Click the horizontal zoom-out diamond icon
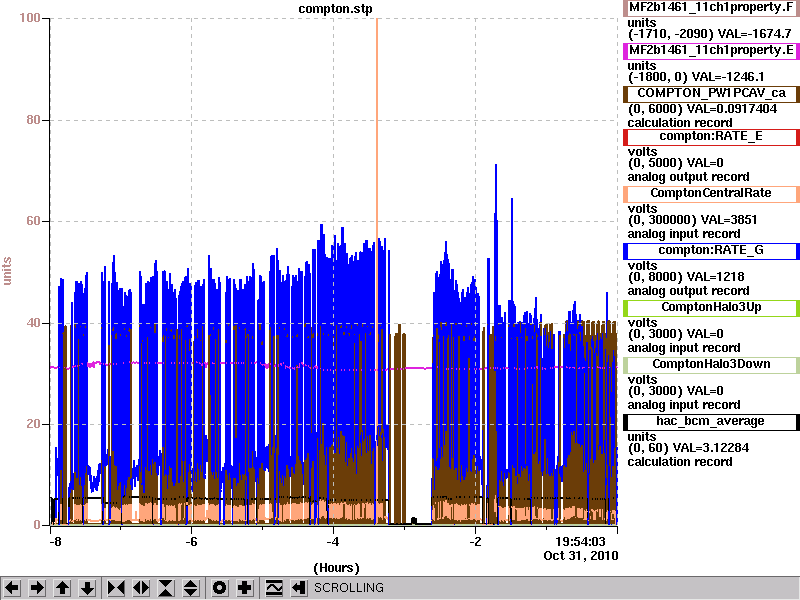The width and height of the screenshot is (800, 600). (141, 588)
